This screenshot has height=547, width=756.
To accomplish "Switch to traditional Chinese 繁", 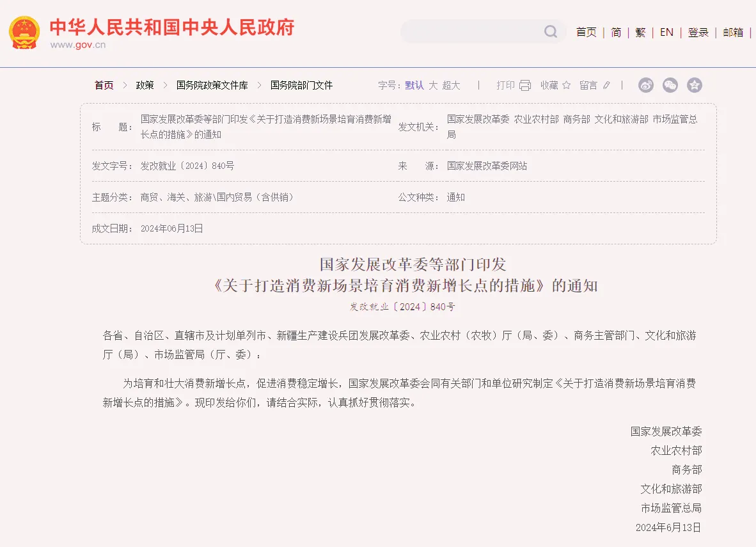I will coord(640,33).
